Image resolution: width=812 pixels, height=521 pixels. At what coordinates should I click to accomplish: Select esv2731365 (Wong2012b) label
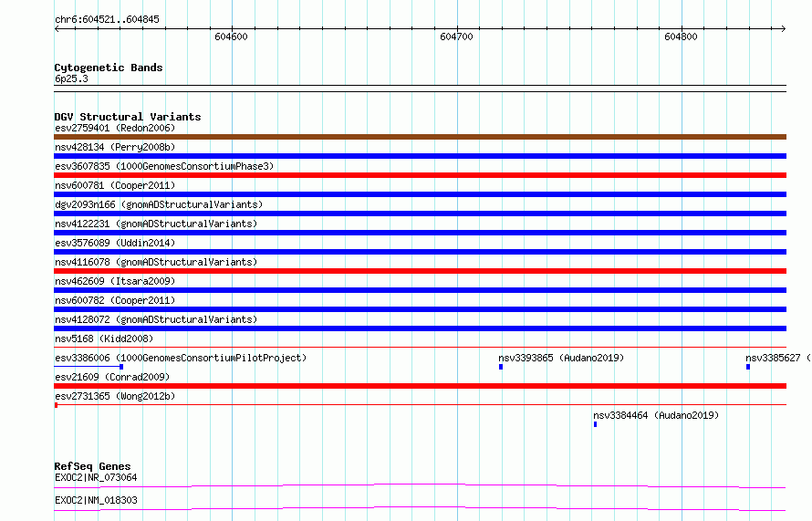115,396
